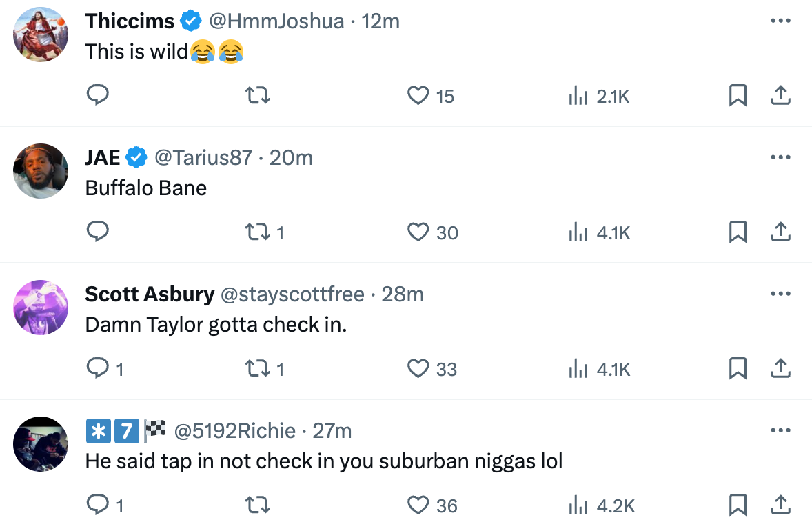The image size is (812, 531).
Task: Open the @HmmJoshua profile handle link
Action: click(276, 21)
